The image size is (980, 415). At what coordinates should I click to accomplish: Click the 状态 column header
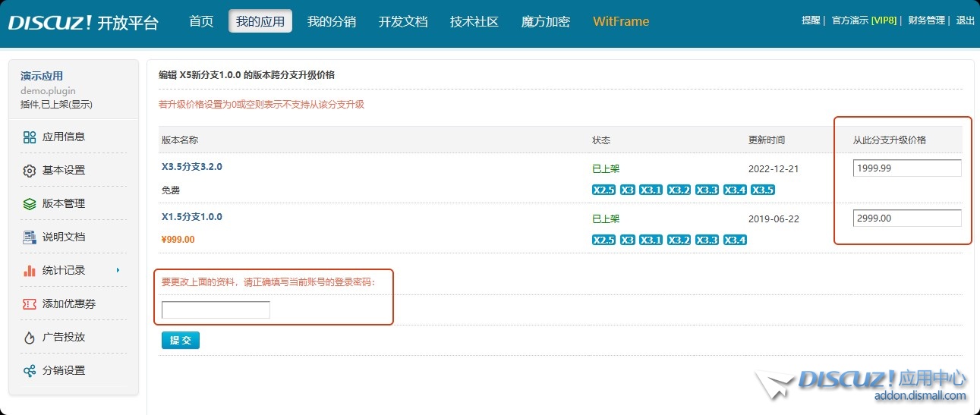[x=601, y=140]
